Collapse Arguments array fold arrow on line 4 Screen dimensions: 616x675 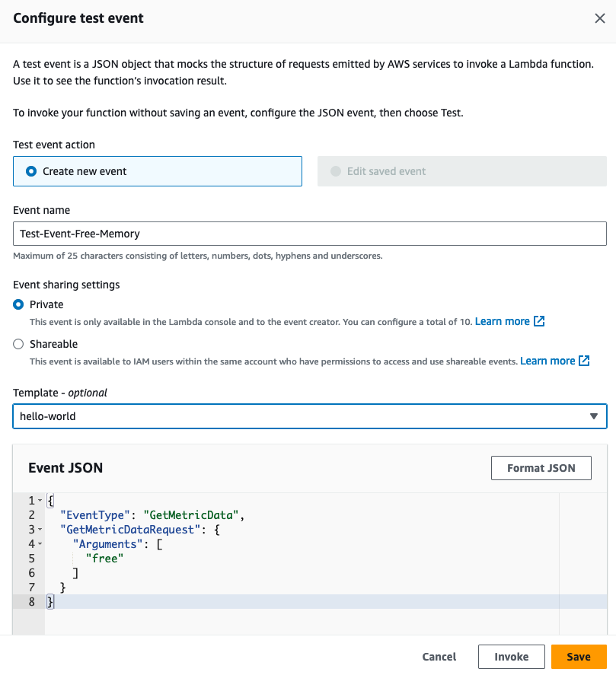[x=40, y=543]
